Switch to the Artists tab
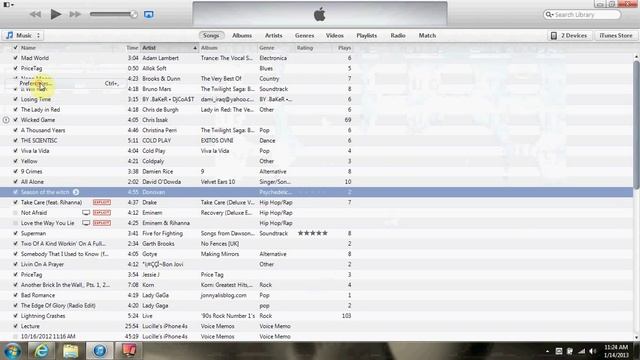Image resolution: width=640 pixels, height=360 pixels. coord(273,36)
